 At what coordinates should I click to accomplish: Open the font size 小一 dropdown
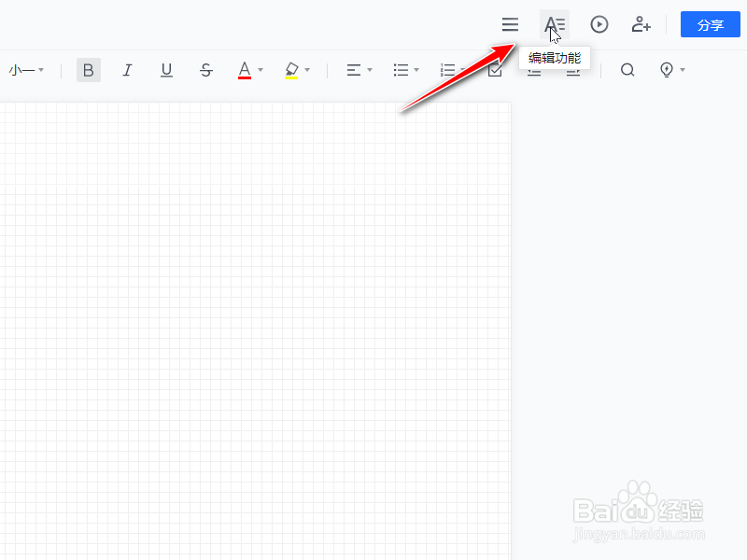[x=26, y=71]
